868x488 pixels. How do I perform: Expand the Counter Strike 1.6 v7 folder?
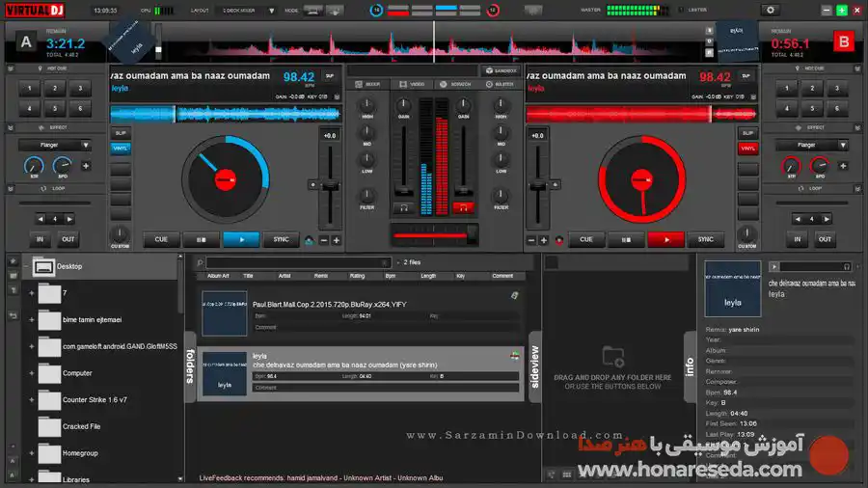(31, 400)
